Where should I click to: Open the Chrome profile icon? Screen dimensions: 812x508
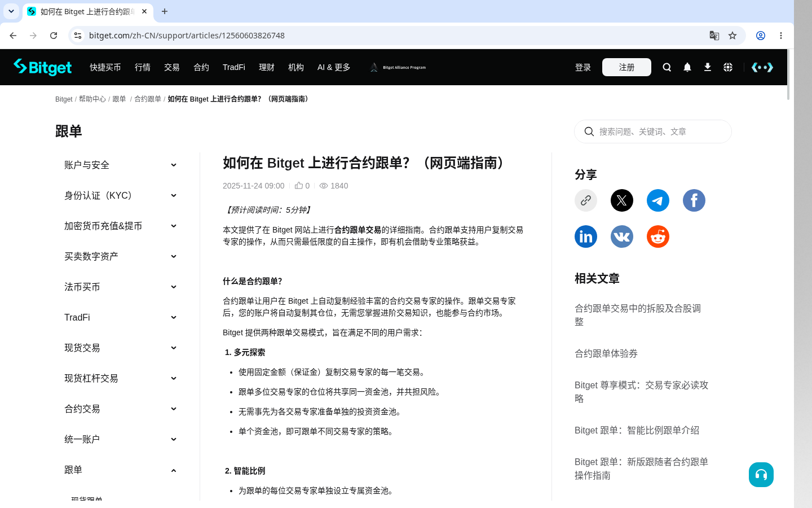[x=761, y=36]
